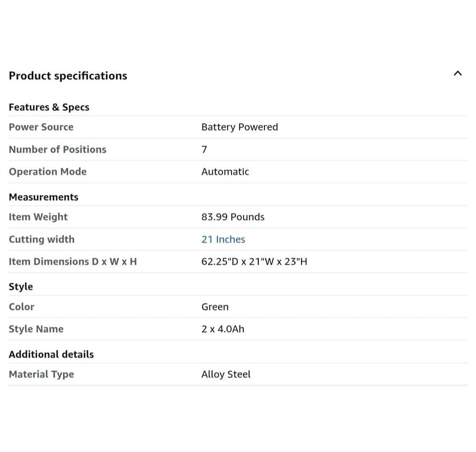Click the "Alloy Steel" material value
This screenshot has height=452, width=476.
(226, 374)
